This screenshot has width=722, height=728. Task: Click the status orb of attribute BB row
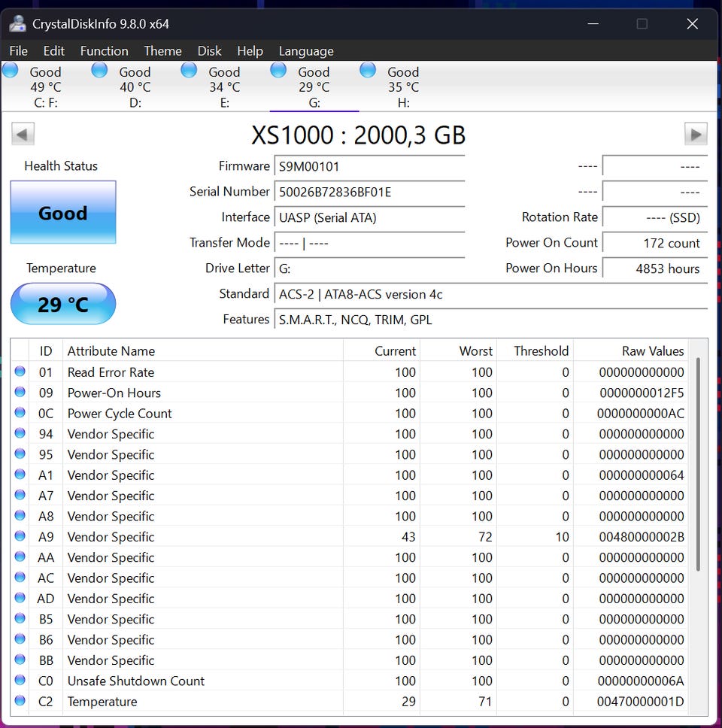[x=20, y=660]
